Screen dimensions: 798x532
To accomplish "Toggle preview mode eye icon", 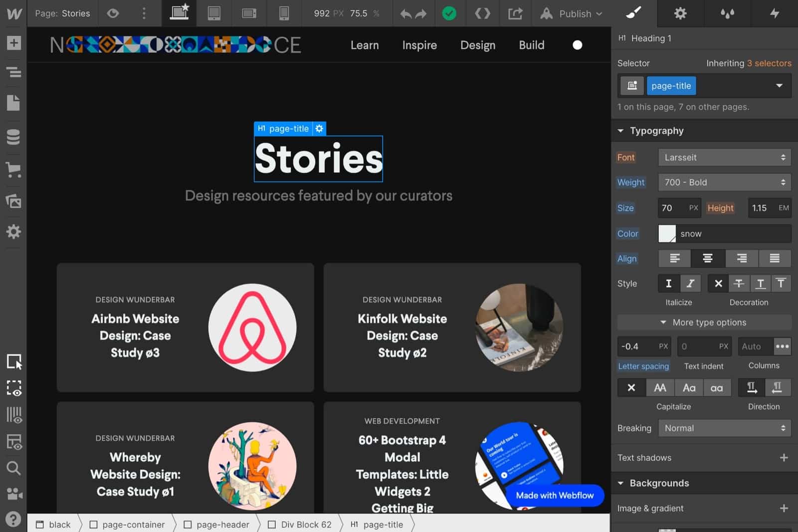I will pyautogui.click(x=113, y=13).
